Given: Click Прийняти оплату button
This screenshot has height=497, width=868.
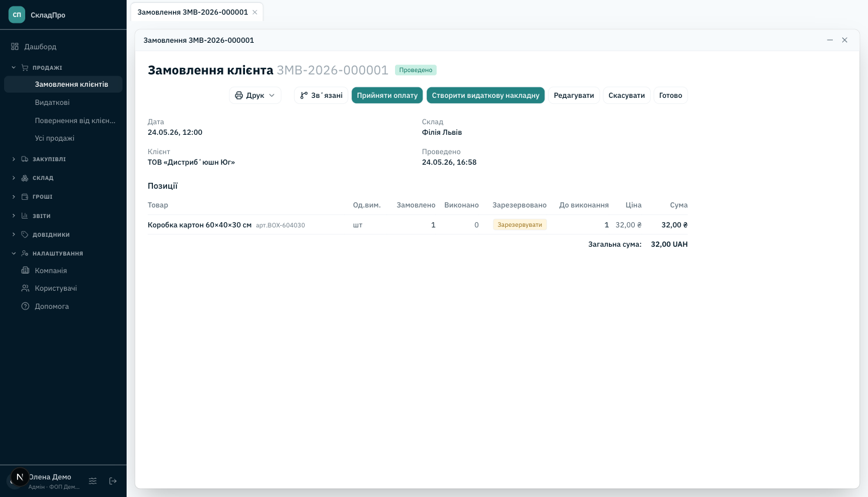Looking at the screenshot, I should point(387,96).
